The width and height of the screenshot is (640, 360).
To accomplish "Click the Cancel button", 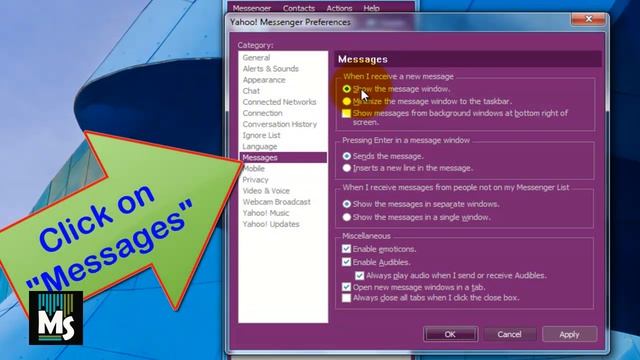I will pyautogui.click(x=509, y=334).
